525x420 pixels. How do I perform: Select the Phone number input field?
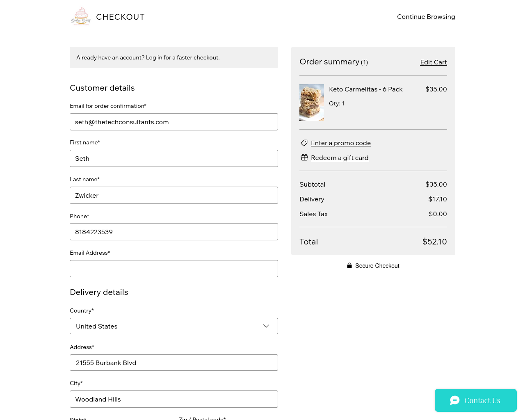pyautogui.click(x=174, y=232)
